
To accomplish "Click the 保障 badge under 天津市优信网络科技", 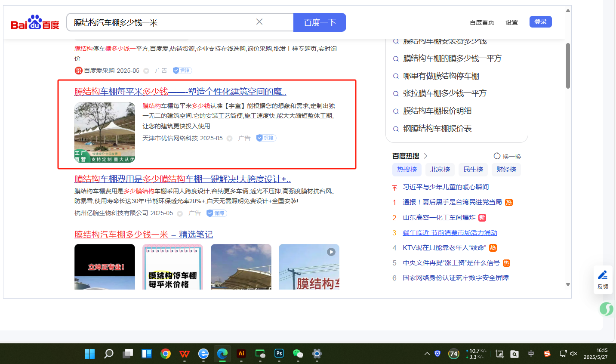I will click(x=266, y=138).
